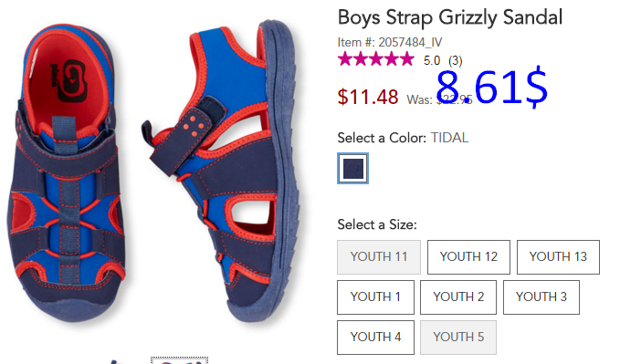Choose size YOUTH 11

[x=379, y=257]
